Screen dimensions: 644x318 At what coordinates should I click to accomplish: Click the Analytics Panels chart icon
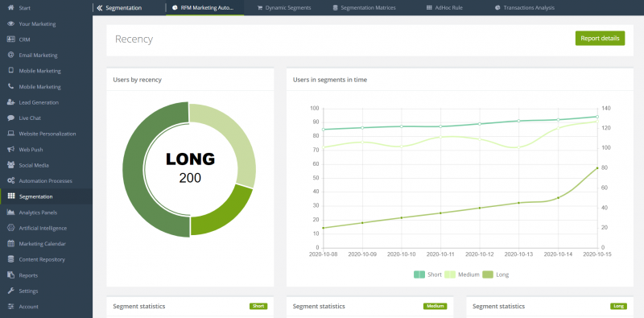pyautogui.click(x=11, y=213)
